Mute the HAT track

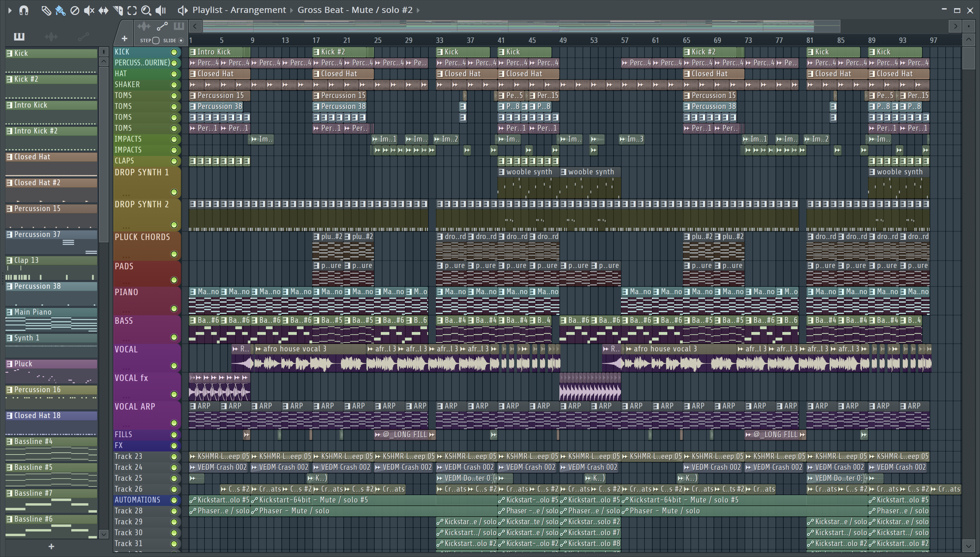[x=174, y=74]
